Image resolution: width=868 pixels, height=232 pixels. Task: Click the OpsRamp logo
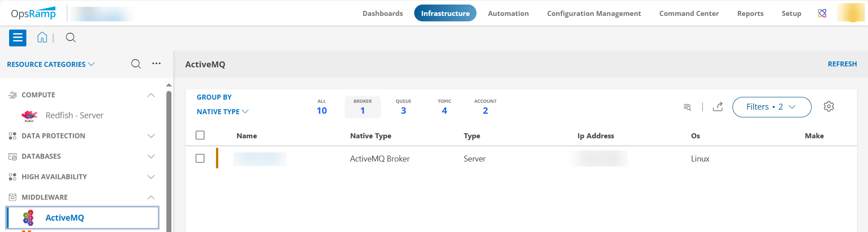point(33,14)
